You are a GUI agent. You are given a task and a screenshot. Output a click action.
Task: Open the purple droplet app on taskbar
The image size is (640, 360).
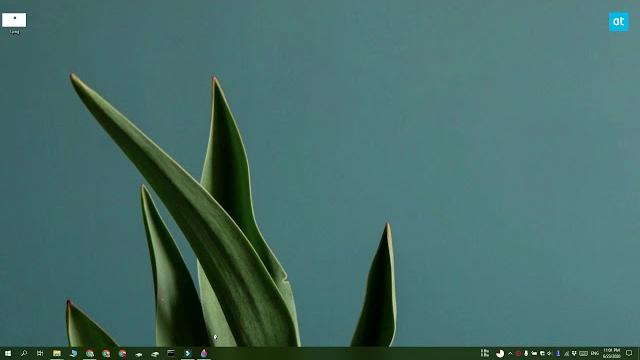pyautogui.click(x=204, y=353)
